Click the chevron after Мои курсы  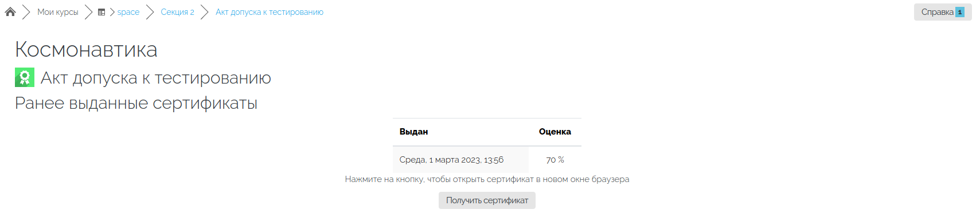click(x=88, y=12)
